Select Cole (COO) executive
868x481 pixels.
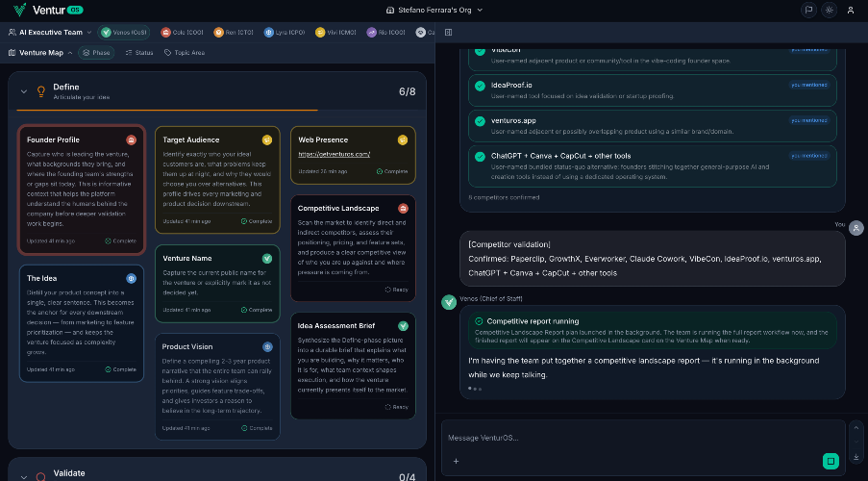[182, 32]
